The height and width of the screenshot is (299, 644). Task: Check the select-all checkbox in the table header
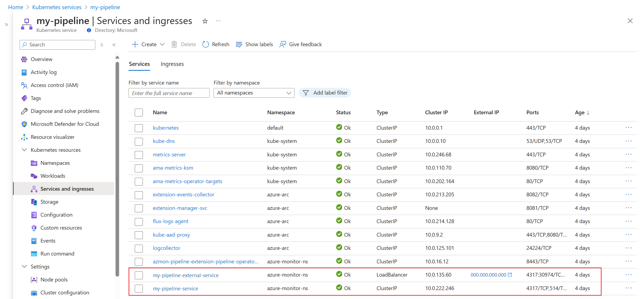click(139, 112)
